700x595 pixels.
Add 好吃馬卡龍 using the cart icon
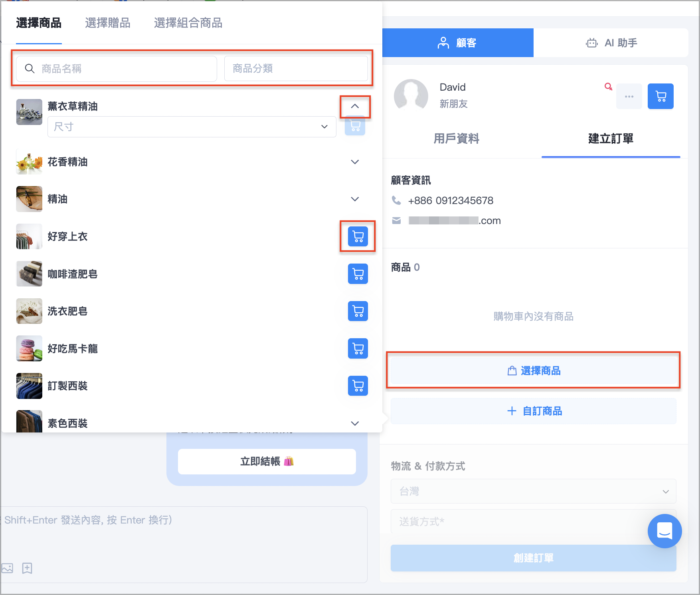(357, 348)
